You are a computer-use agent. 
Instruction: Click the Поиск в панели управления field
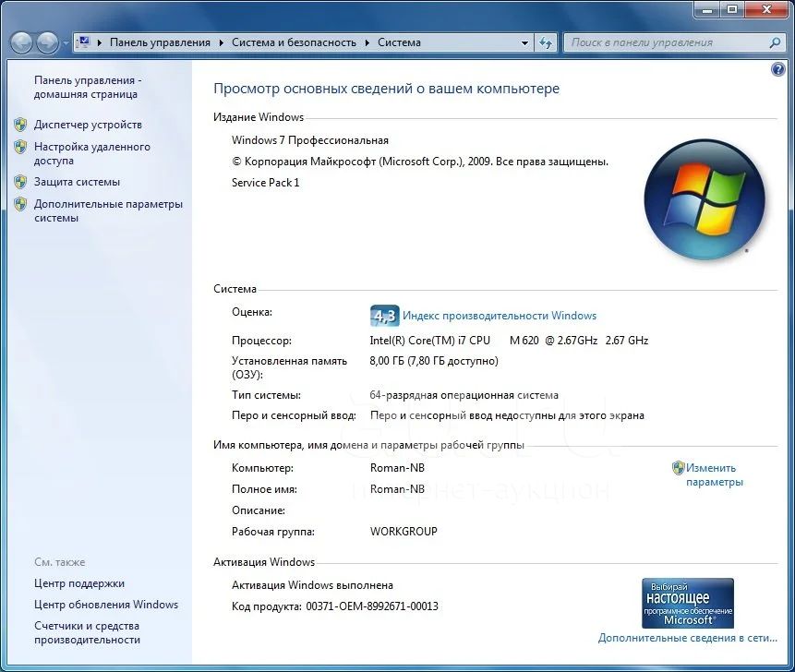[665, 42]
